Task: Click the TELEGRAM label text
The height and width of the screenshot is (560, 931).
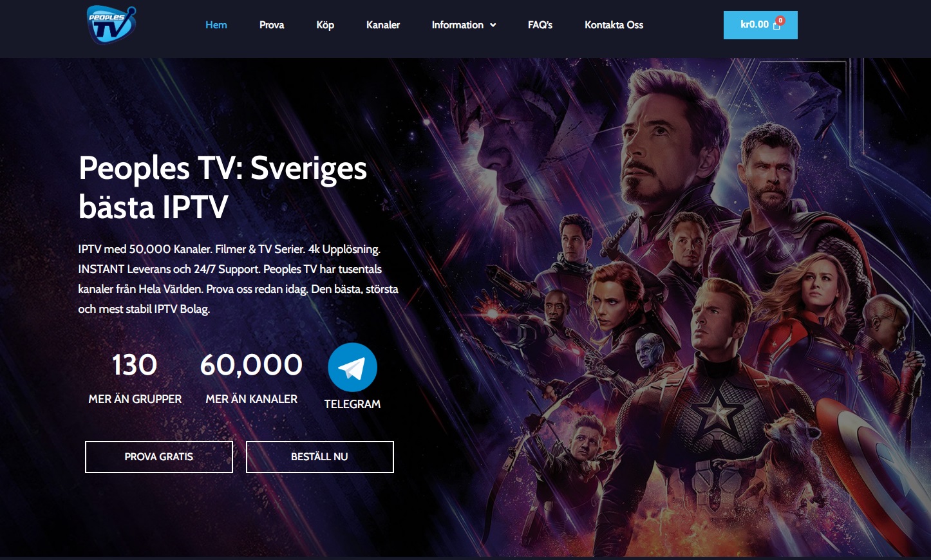Action: click(x=352, y=404)
